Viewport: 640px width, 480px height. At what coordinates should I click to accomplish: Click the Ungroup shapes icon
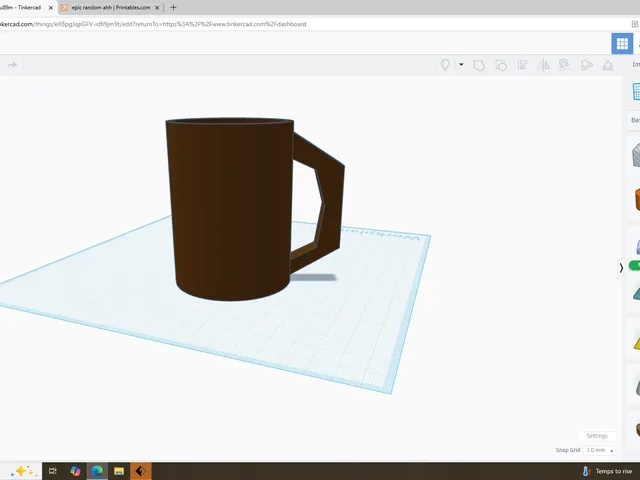[501, 65]
